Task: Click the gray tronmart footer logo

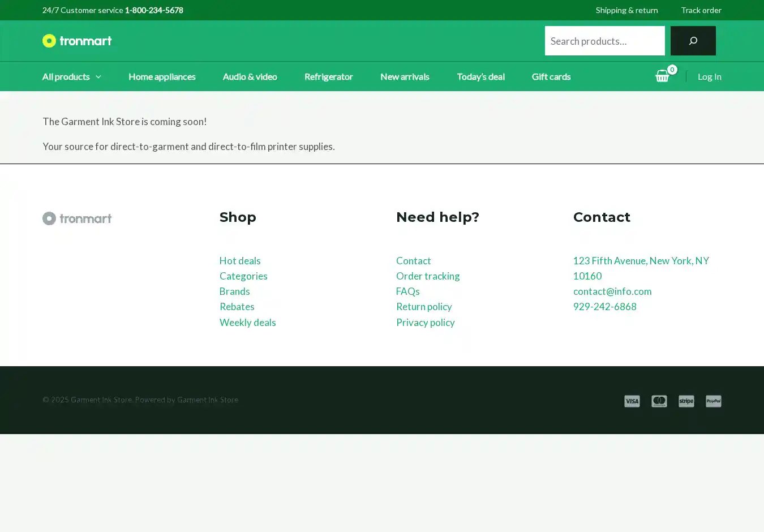Action: click(x=77, y=218)
